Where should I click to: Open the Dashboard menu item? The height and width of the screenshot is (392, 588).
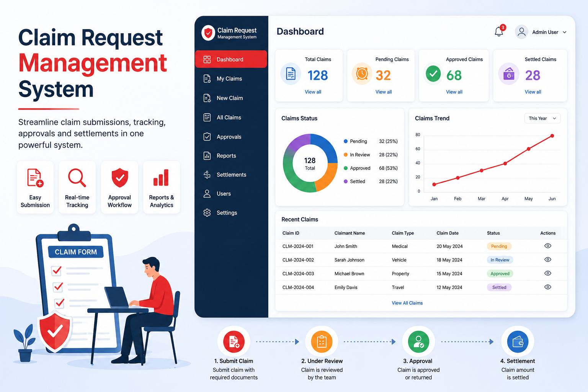click(x=231, y=59)
